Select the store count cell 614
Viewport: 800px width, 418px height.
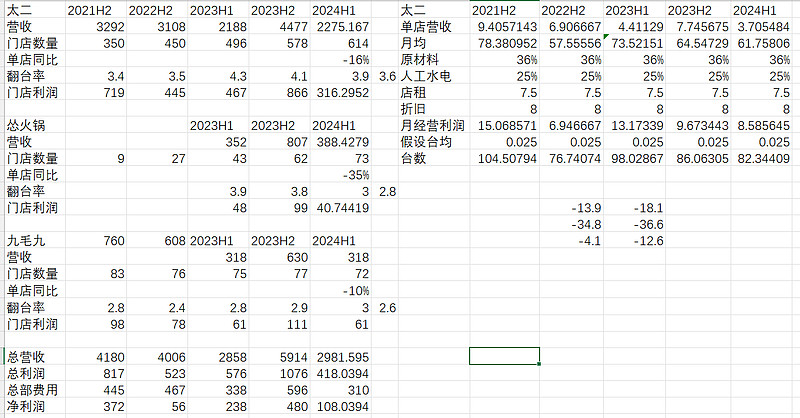(x=341, y=43)
